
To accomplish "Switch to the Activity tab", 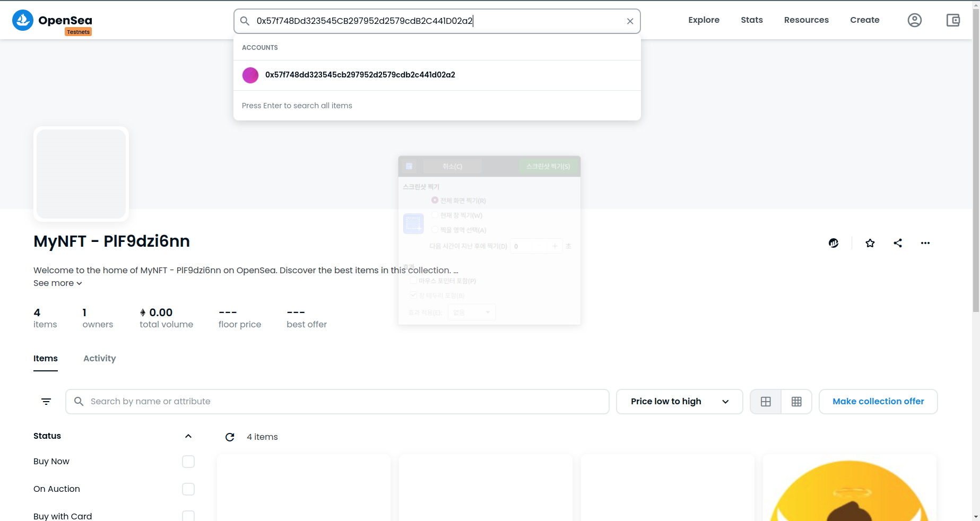I will pyautogui.click(x=99, y=359).
